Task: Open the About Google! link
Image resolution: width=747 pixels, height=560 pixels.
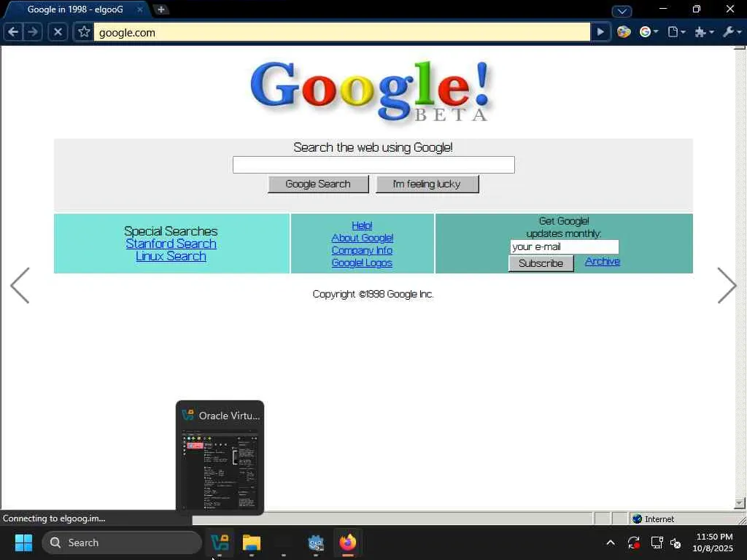Action: point(363,238)
